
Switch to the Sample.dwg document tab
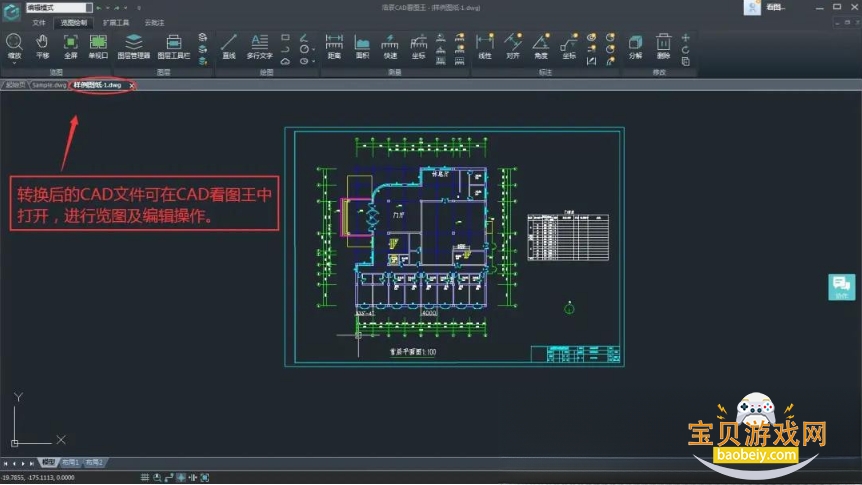(x=49, y=85)
